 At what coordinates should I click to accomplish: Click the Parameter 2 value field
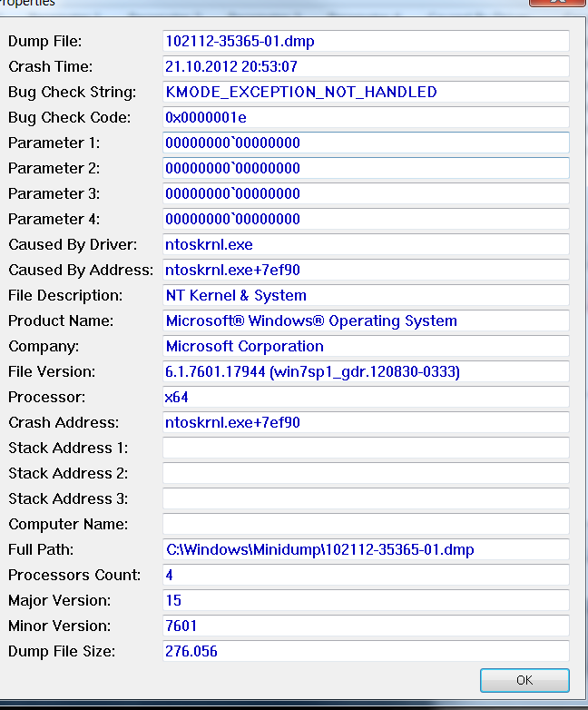point(366,168)
